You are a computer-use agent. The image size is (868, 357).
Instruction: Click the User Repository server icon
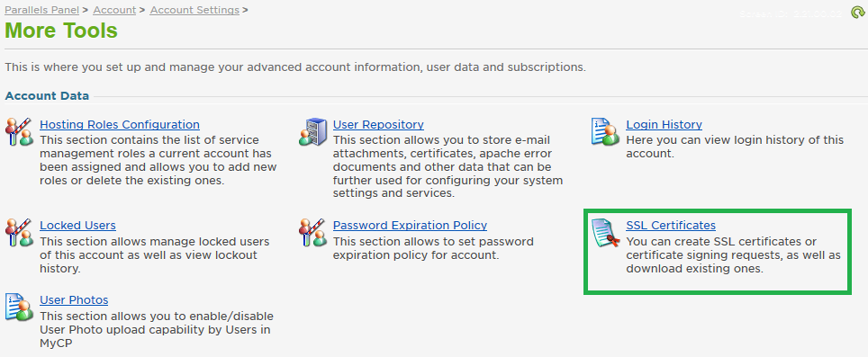312,131
